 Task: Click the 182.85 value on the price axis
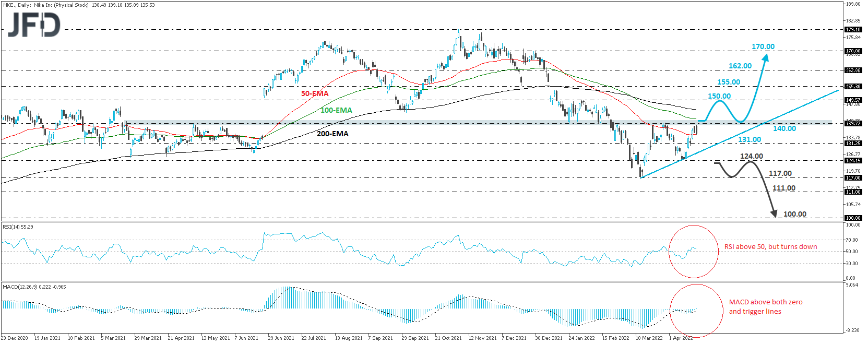pyautogui.click(x=853, y=21)
